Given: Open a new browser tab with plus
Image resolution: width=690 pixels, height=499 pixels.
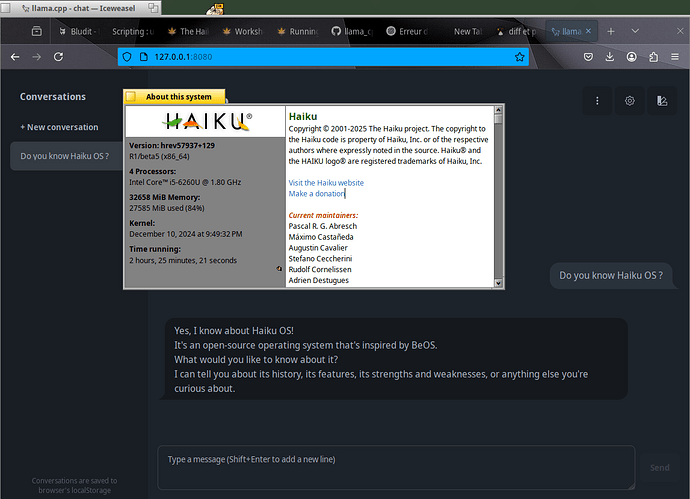Looking at the screenshot, I should pyautogui.click(x=611, y=31).
